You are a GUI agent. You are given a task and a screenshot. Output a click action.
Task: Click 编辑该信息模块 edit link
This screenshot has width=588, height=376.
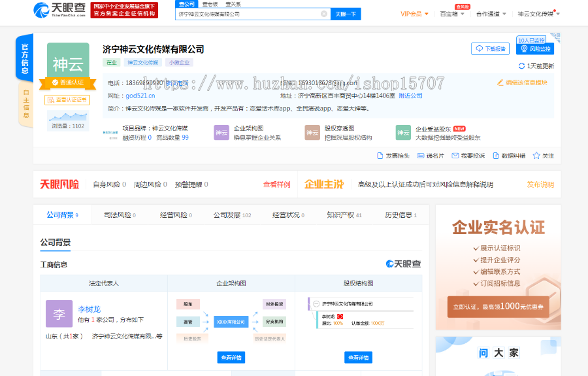[x=522, y=82]
